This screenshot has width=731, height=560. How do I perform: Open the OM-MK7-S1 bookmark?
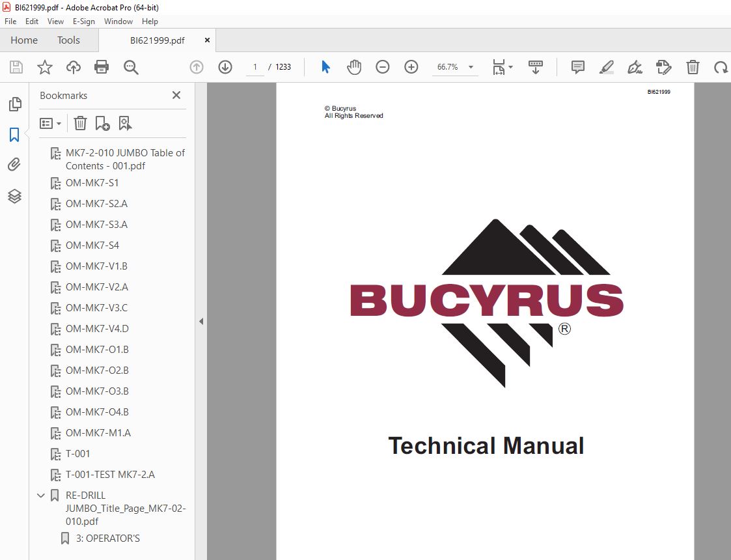[x=92, y=183]
